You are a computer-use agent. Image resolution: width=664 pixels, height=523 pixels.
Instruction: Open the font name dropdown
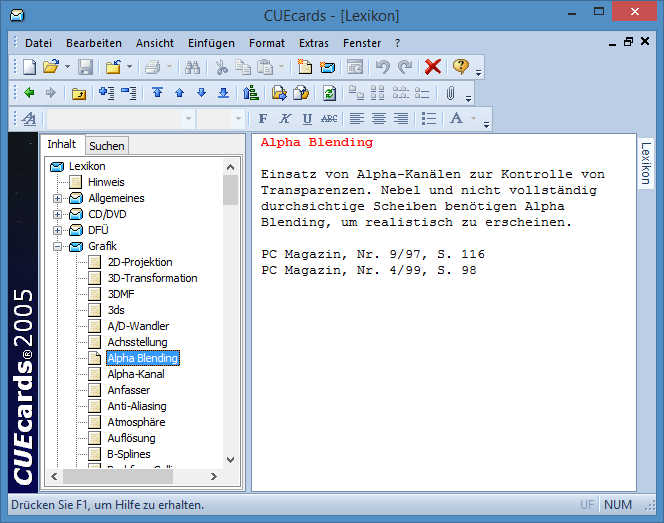(x=187, y=119)
